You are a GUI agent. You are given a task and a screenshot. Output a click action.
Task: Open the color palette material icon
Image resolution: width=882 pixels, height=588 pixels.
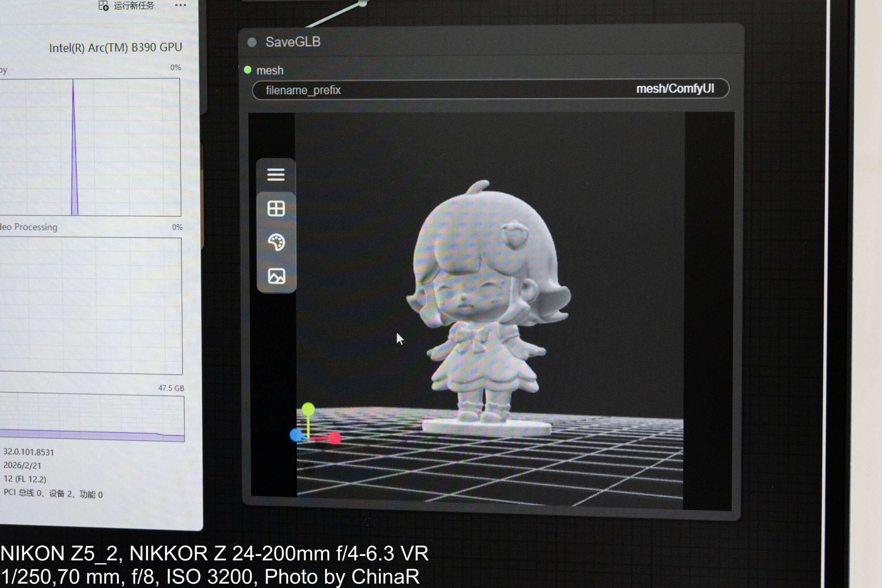click(276, 242)
